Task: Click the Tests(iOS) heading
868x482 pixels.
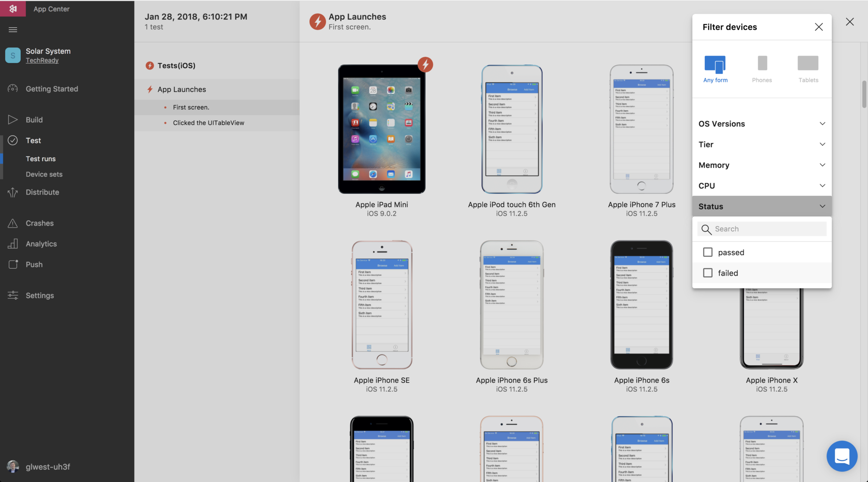Action: click(176, 65)
